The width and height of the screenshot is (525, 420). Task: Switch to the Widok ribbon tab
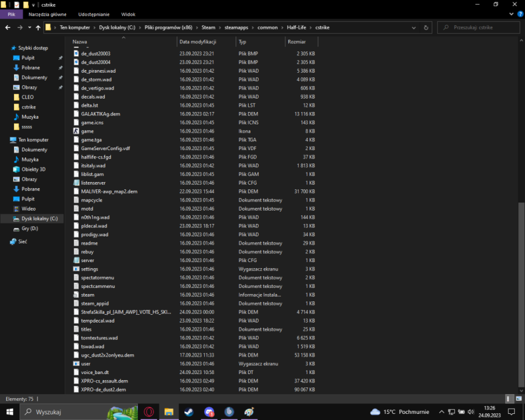[x=128, y=14]
